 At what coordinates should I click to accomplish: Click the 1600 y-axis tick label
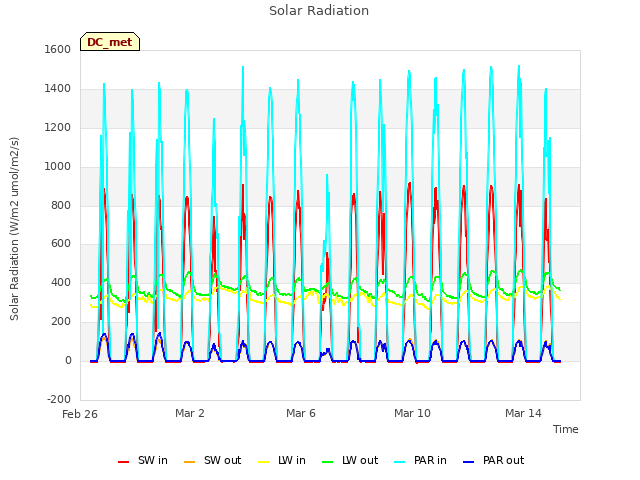point(58,49)
